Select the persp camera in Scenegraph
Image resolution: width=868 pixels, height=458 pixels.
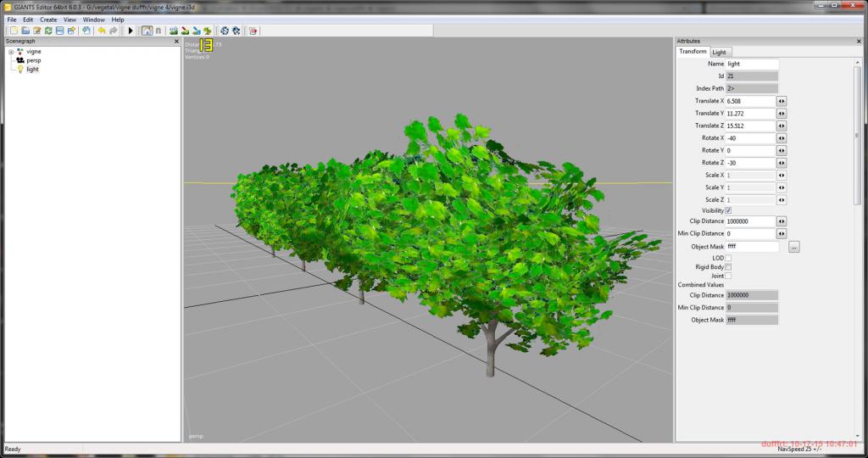(33, 60)
